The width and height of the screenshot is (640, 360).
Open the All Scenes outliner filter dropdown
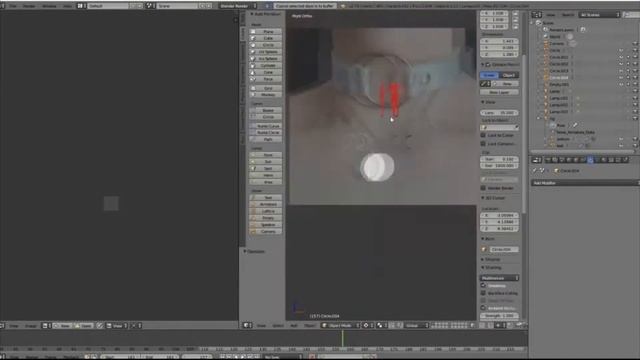599,15
